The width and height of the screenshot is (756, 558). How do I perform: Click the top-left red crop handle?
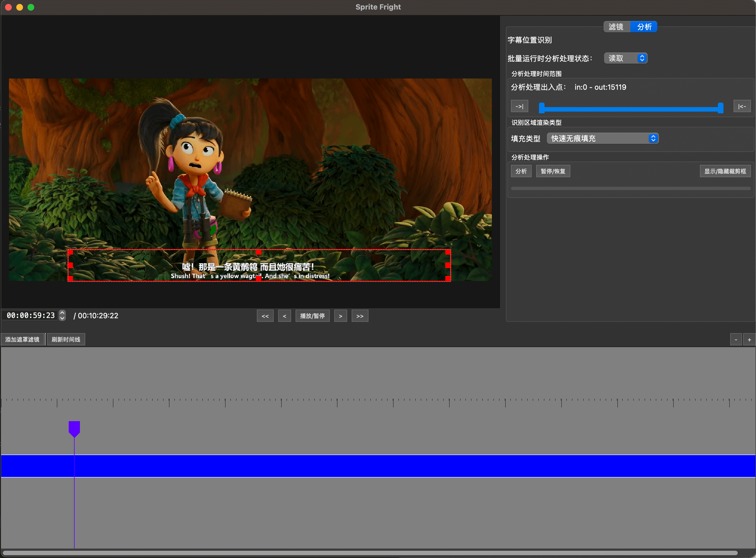[71, 252]
